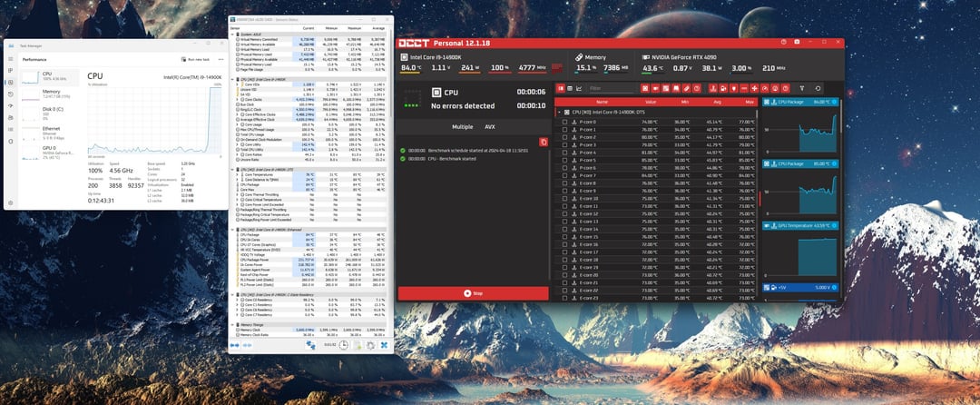980x405 pixels.
Task: Click the Name column header in OCCT table
Action: (602, 102)
